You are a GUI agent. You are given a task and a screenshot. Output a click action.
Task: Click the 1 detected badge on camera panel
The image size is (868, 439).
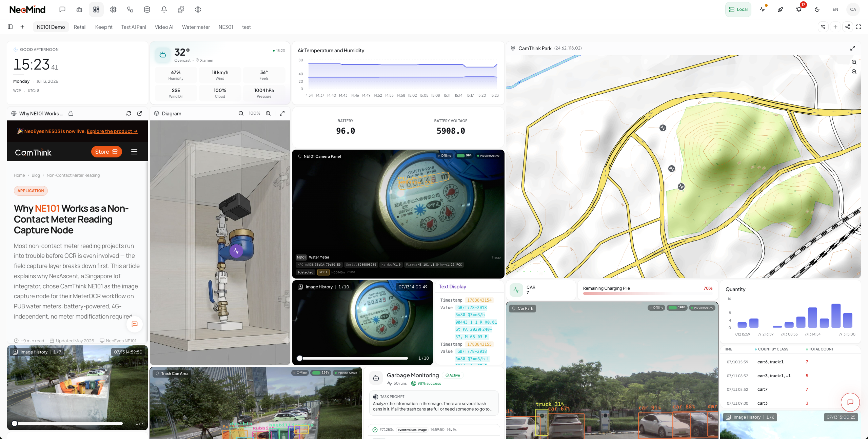point(305,272)
